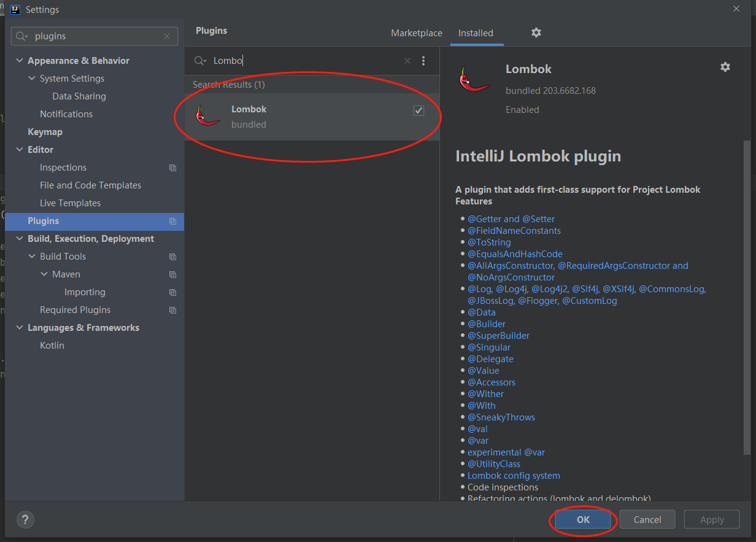756x542 pixels.
Task: Click the Lombok chili pepper plugin icon
Action: pyautogui.click(x=208, y=115)
